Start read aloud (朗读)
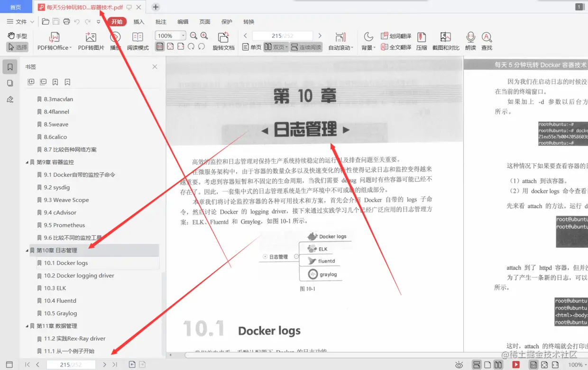This screenshot has width=588, height=370. [470, 41]
